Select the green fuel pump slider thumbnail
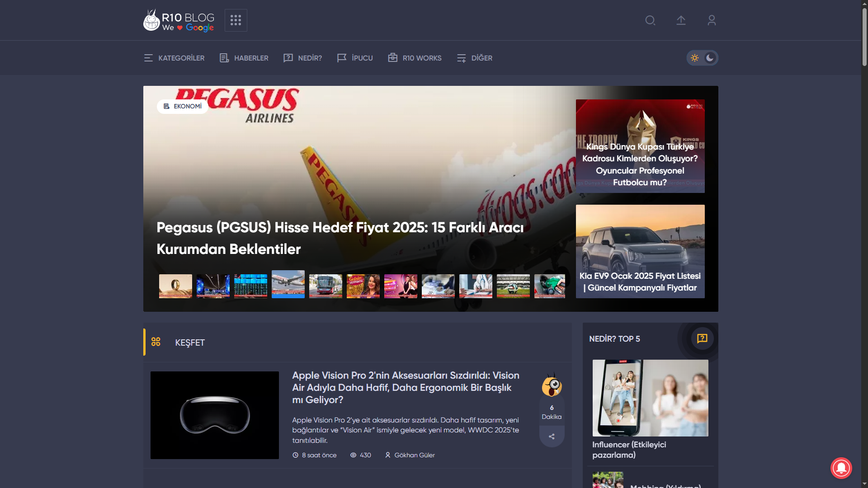The width and height of the screenshot is (868, 488). coord(550,286)
